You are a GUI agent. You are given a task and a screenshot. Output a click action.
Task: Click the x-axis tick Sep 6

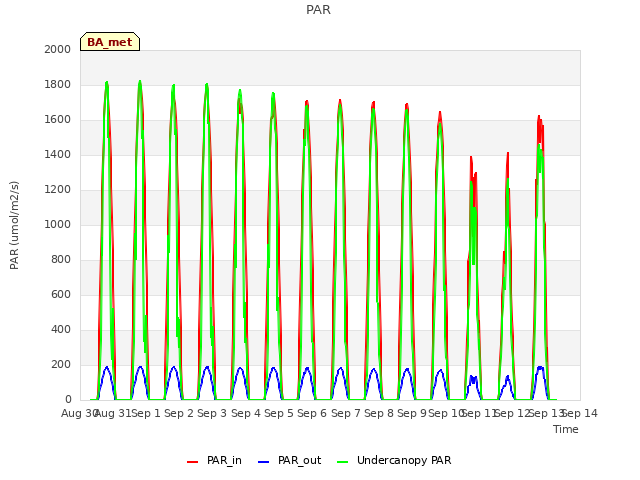tap(312, 413)
